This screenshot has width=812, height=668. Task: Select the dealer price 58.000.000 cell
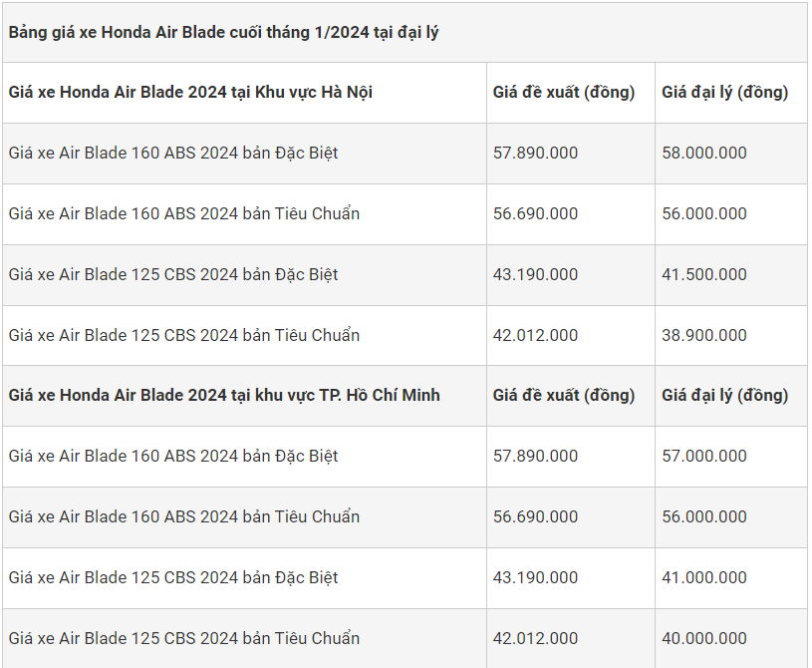[704, 153]
